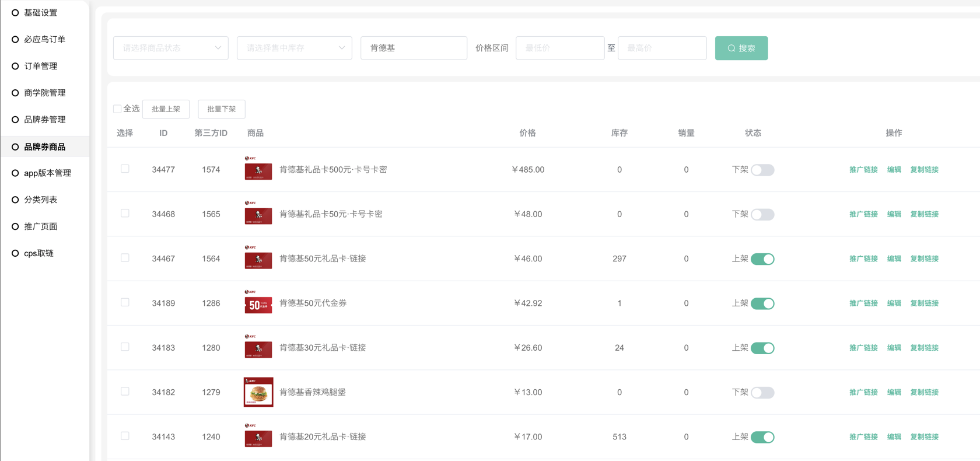Viewport: 980px width, 461px height.
Task: Select the checkbox for product 34143
Action: tap(125, 436)
